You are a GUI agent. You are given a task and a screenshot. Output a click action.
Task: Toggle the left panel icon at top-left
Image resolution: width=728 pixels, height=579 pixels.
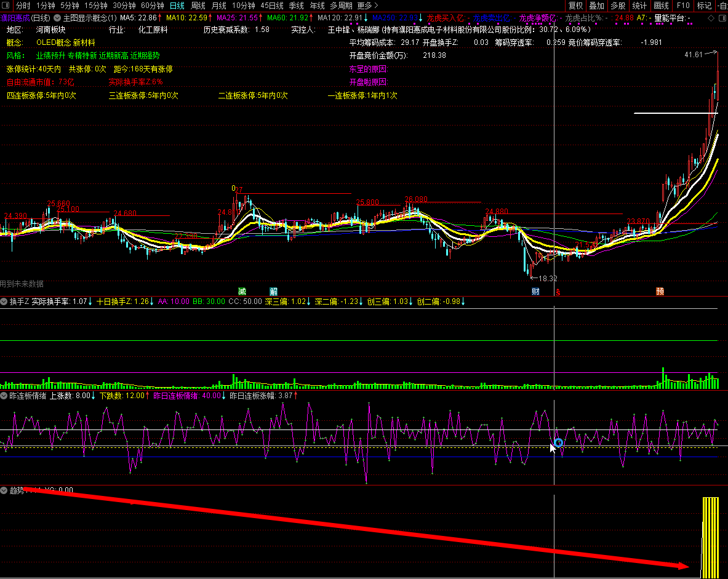coord(6,6)
